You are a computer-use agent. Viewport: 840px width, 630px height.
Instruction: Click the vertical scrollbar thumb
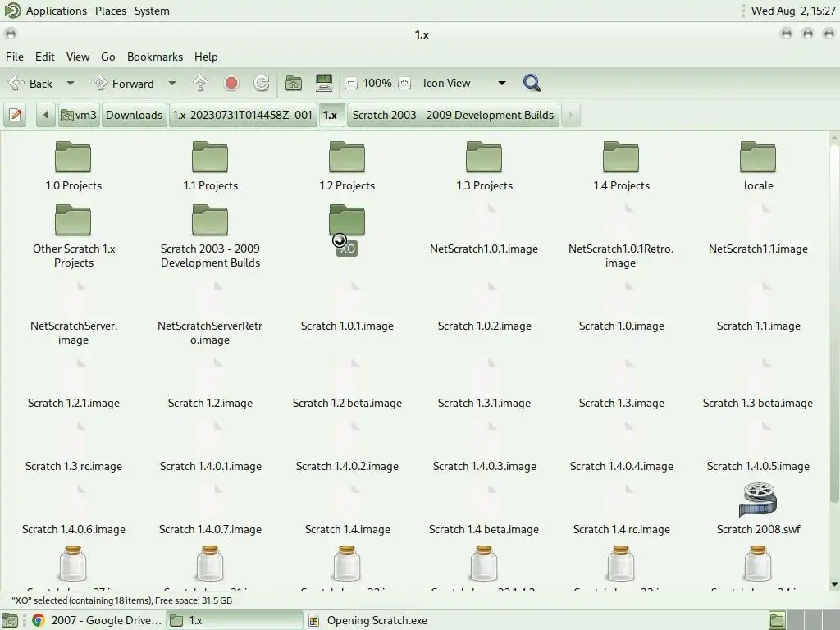(x=834, y=322)
